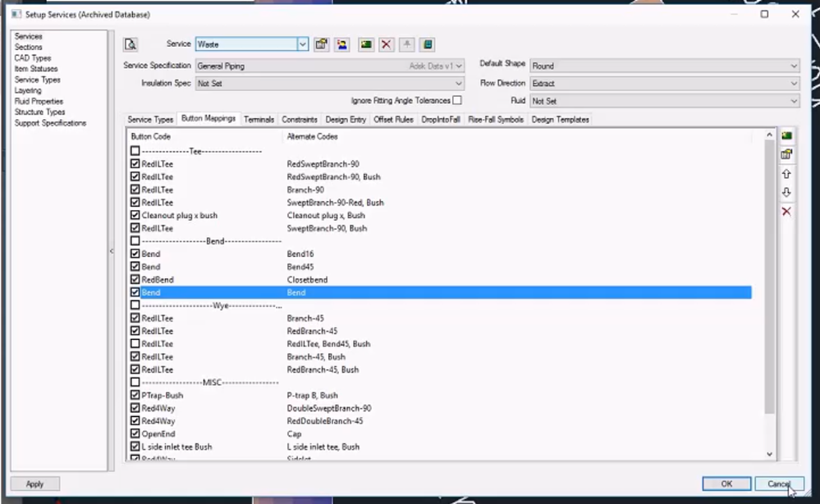Click the list scrollbar up arrow
Screen dimensions: 820x504
pos(769,135)
